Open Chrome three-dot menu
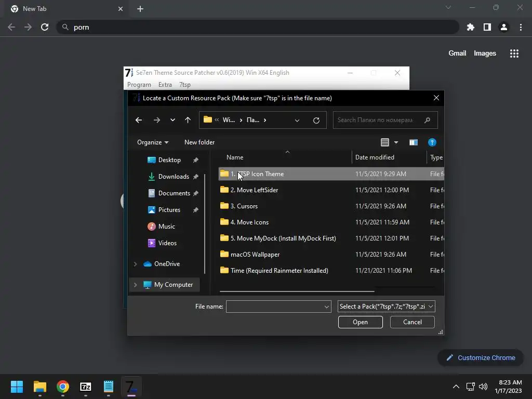 (521, 27)
